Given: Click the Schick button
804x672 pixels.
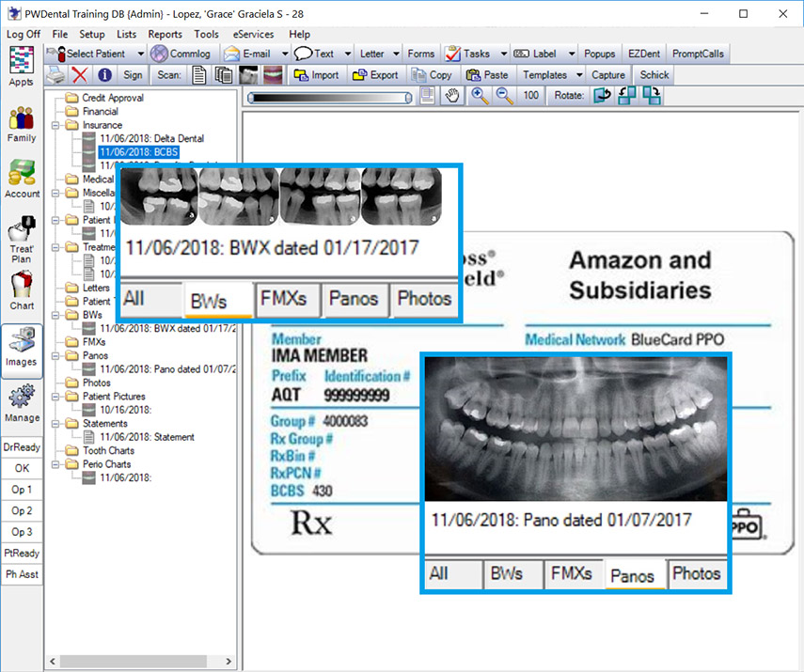Looking at the screenshot, I should point(654,75).
